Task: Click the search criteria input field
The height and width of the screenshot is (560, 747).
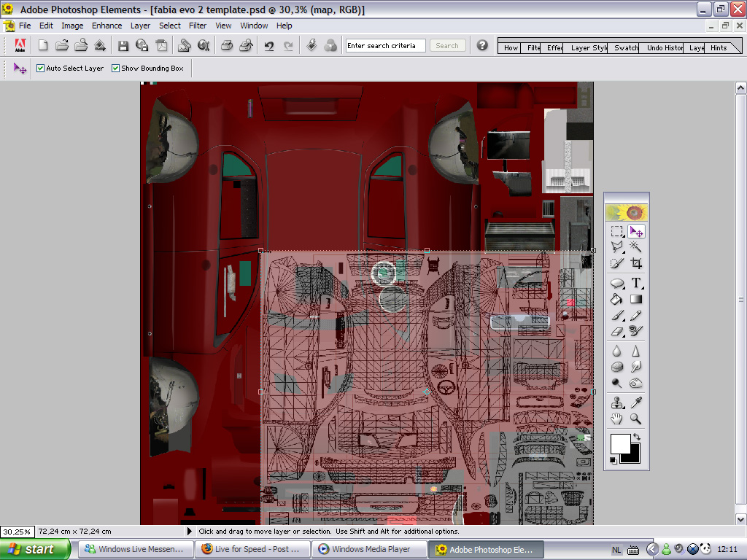Action: (x=385, y=46)
